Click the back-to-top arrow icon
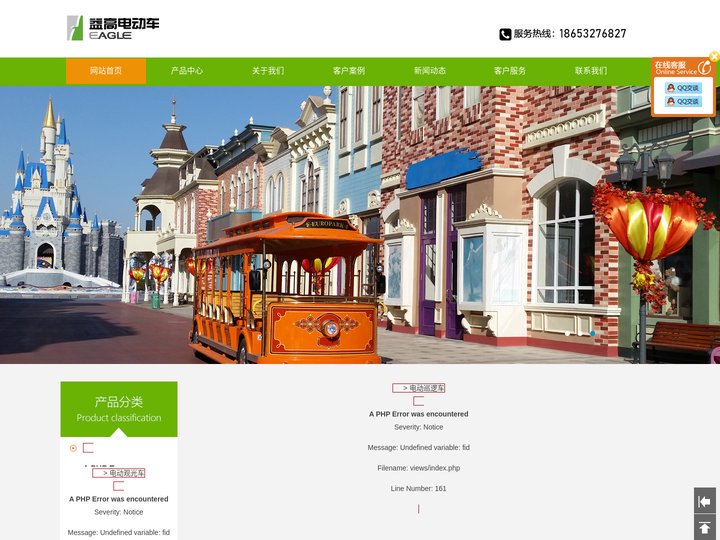The width and height of the screenshot is (720, 540). pos(704,528)
